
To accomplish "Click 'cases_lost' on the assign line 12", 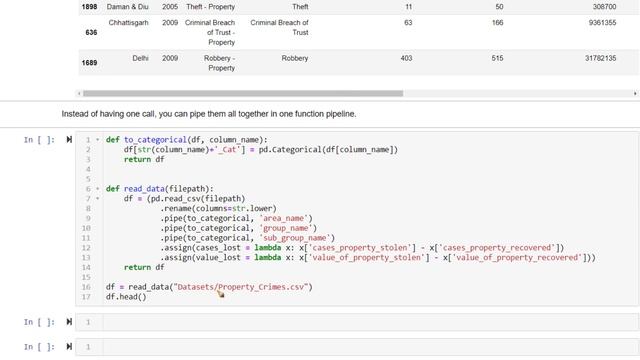I will [218, 248].
